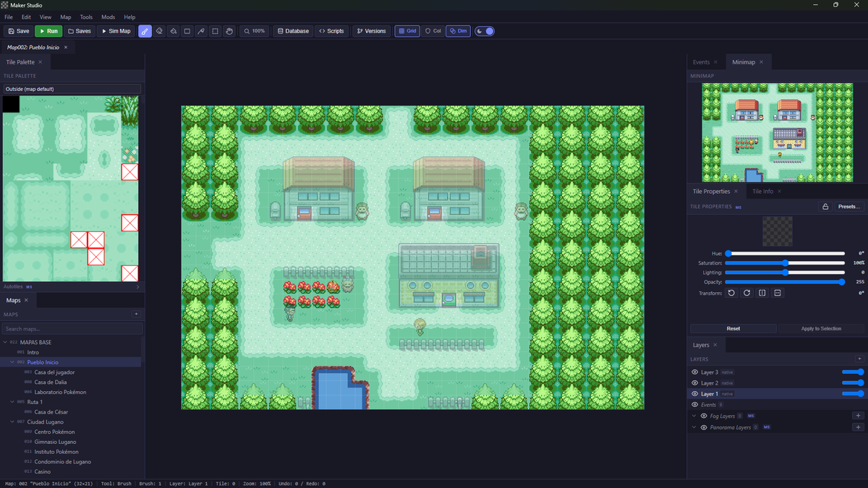Image resolution: width=868 pixels, height=488 pixels.
Task: Open the Map menu
Action: tap(66, 17)
